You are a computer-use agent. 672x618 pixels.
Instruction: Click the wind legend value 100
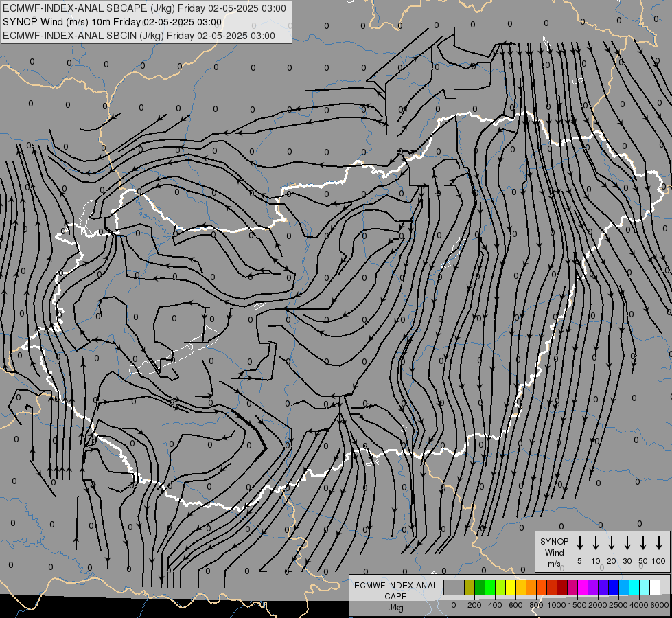(659, 561)
